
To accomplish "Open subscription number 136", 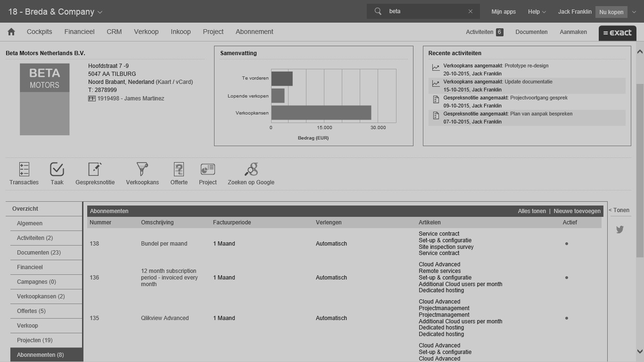I will [94, 278].
